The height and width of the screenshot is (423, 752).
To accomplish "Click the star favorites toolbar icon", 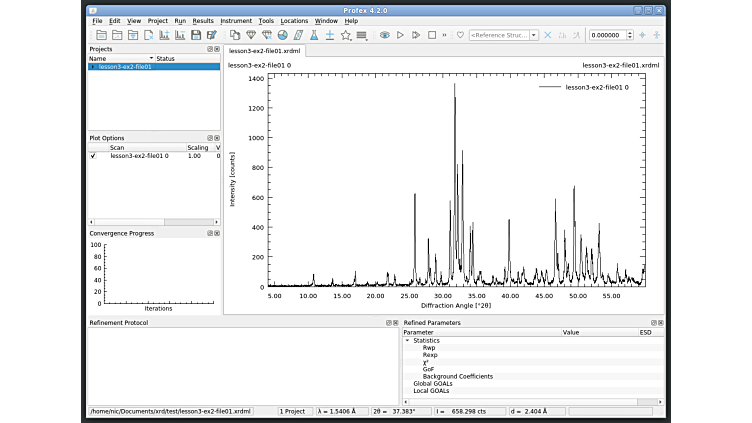I will [345, 35].
